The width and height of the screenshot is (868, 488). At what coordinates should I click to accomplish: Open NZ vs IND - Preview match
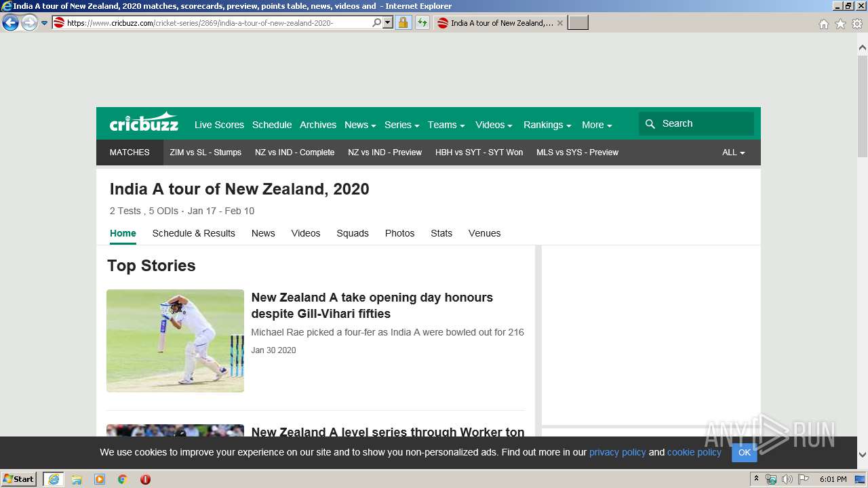[x=385, y=152]
